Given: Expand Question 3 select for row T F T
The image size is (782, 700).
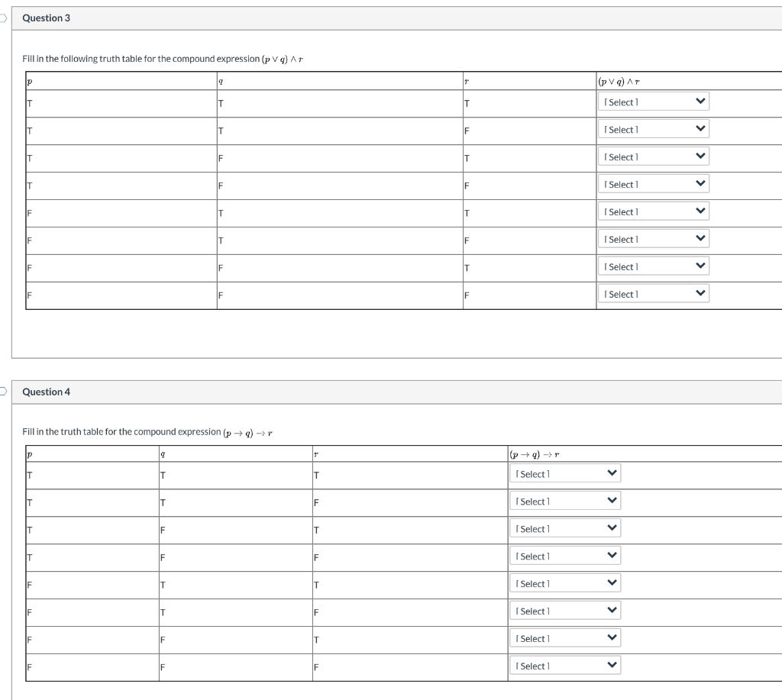Looking at the screenshot, I should coord(654,156).
